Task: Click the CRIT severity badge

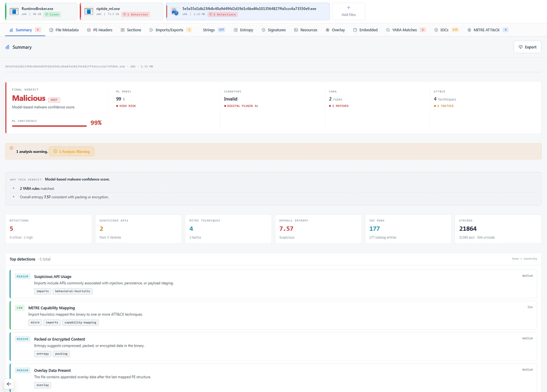Action: click(54, 100)
